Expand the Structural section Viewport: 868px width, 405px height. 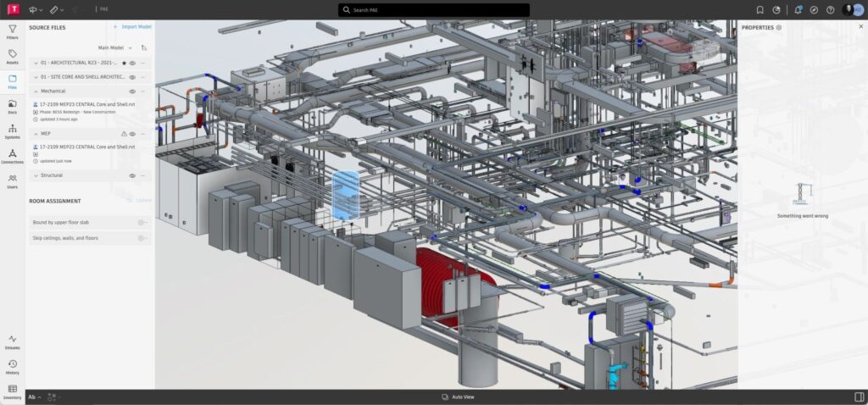(35, 175)
